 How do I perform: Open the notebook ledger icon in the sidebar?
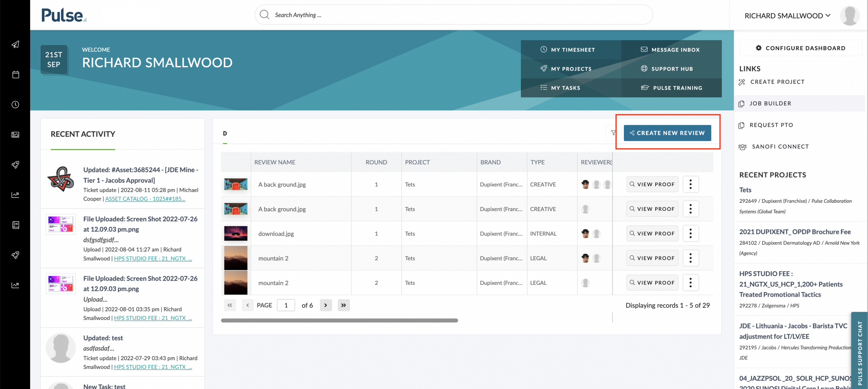click(15, 225)
